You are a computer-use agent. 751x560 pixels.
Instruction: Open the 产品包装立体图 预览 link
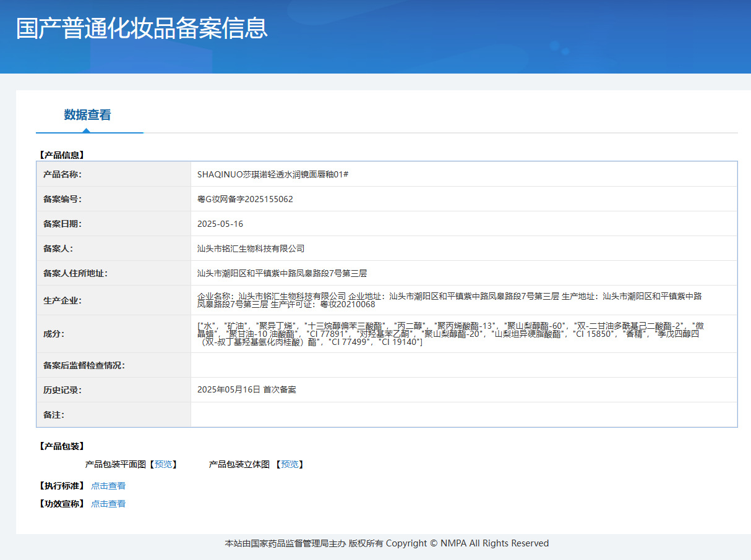click(290, 464)
